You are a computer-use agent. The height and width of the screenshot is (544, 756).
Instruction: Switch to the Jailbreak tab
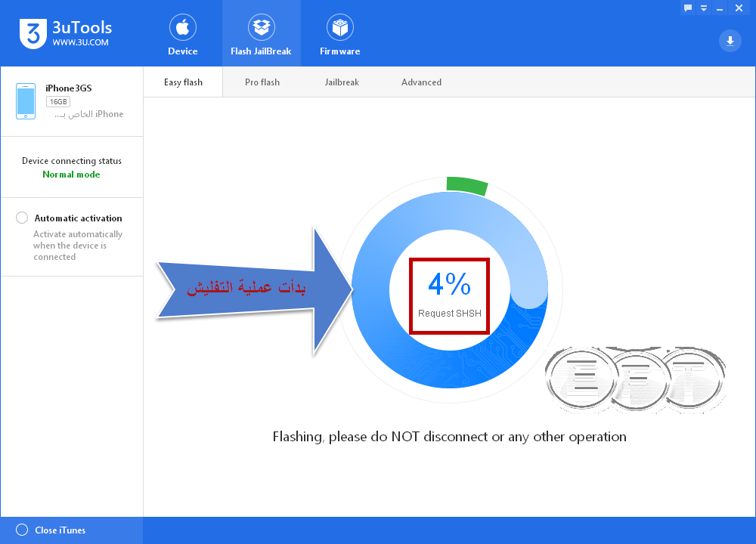pos(342,82)
